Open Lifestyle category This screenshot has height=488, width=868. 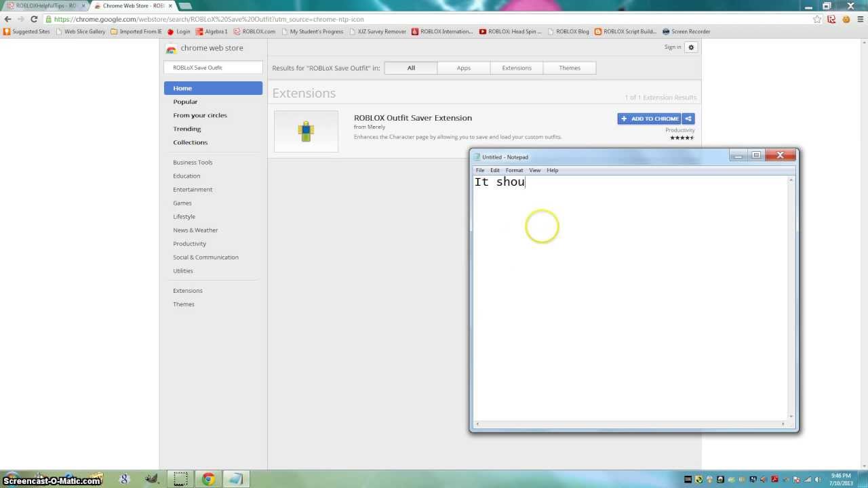184,217
